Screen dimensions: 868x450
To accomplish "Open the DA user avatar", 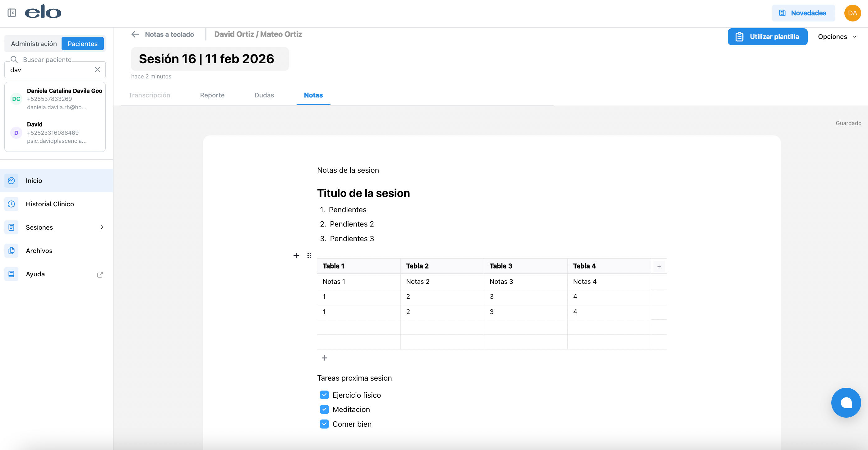I will pos(852,13).
